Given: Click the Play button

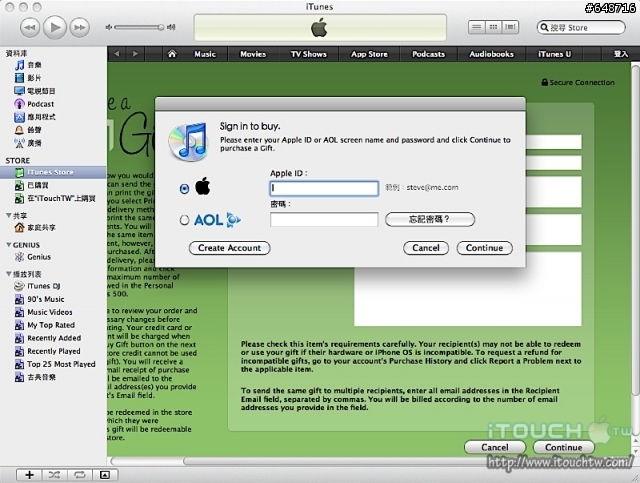Looking at the screenshot, I should point(55,27).
